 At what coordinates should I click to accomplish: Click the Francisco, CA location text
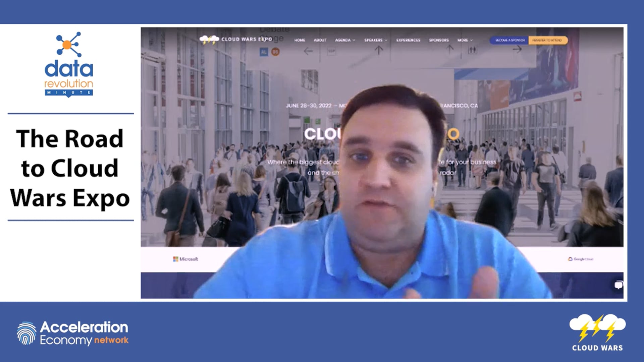click(x=459, y=106)
